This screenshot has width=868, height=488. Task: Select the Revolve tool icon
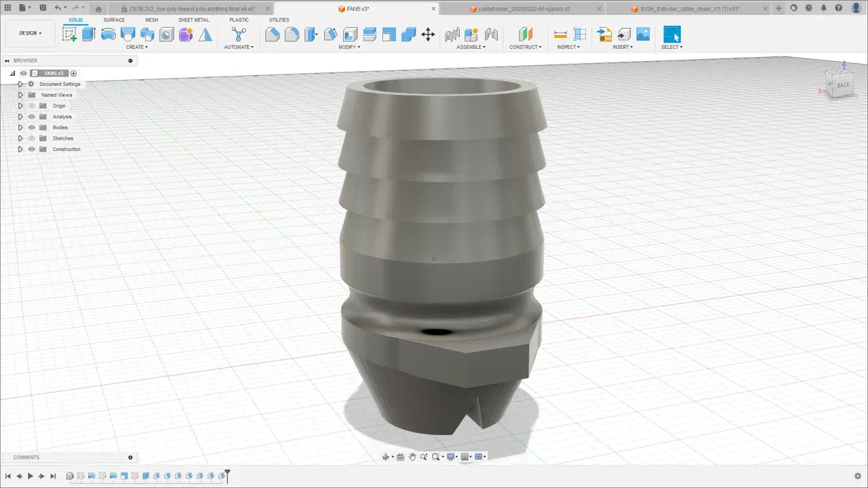click(x=108, y=35)
